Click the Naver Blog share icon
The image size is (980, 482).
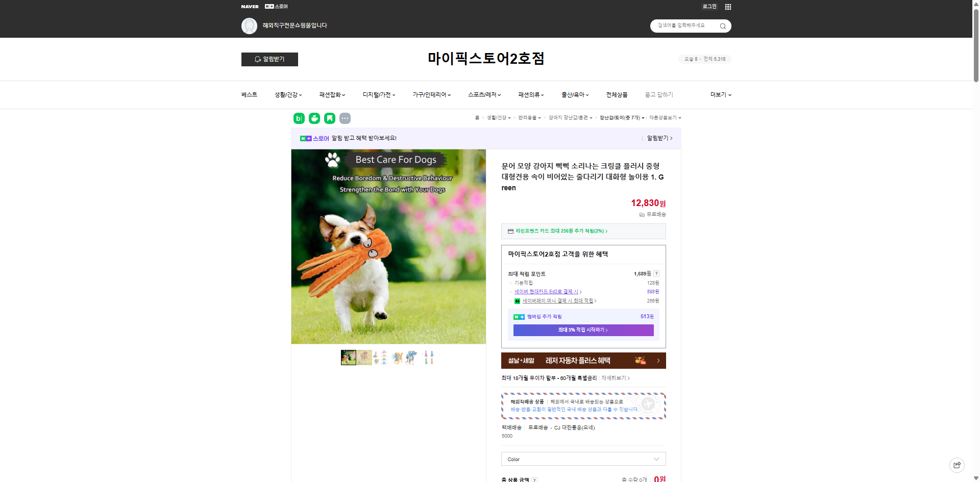point(298,118)
